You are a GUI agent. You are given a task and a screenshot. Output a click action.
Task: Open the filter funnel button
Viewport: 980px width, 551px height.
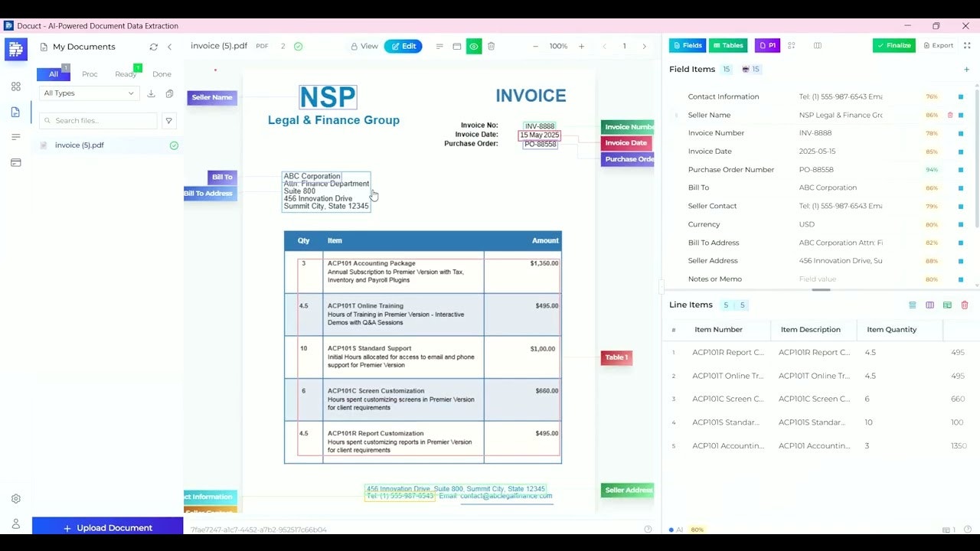click(x=169, y=120)
